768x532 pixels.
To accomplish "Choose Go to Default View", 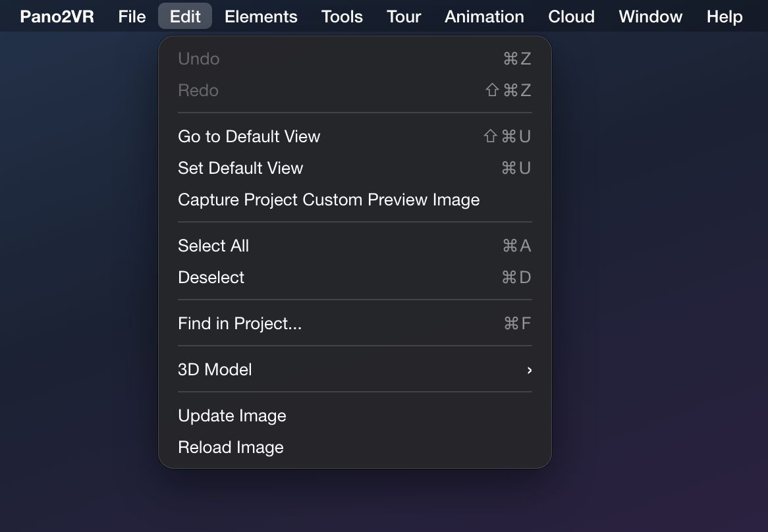I will click(x=354, y=136).
